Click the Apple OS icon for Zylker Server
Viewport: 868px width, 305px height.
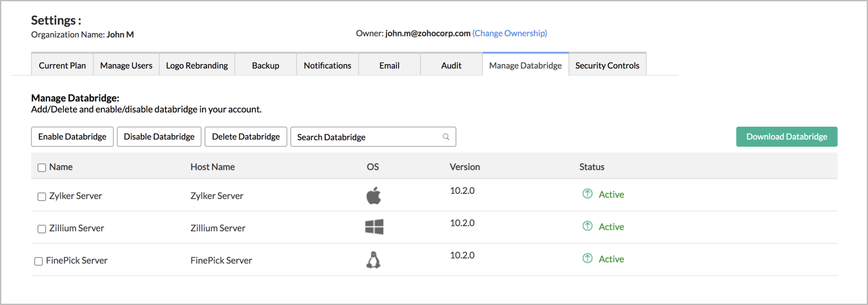coord(374,195)
